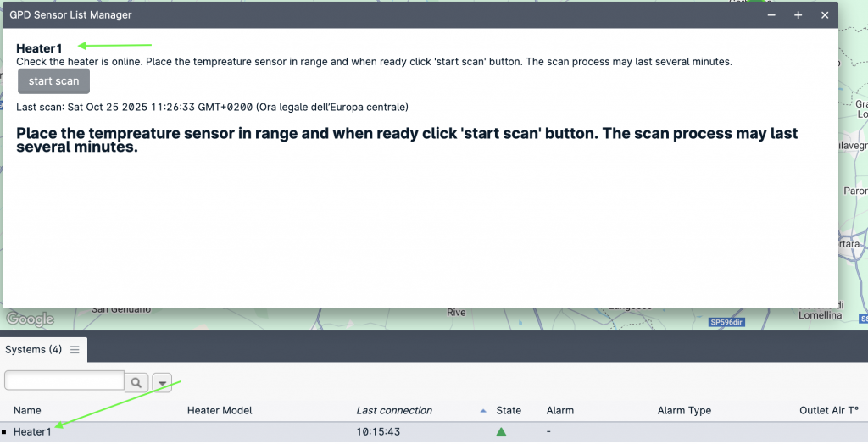Click the Outlet Air T° column header
Image resolution: width=868 pixels, height=444 pixels.
(x=830, y=410)
